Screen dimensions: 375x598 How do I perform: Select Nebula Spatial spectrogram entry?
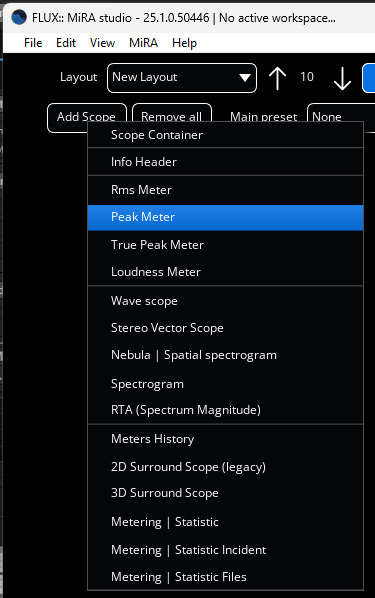225,355
